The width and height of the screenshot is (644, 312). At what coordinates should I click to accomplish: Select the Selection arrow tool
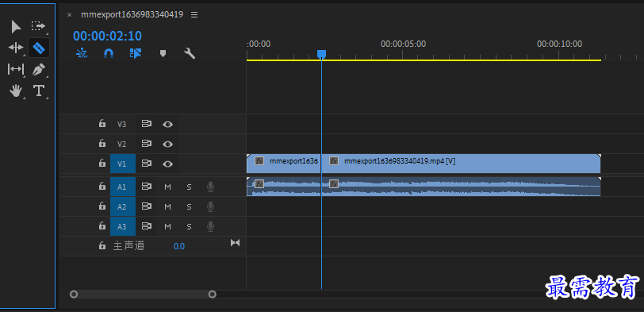[x=16, y=27]
